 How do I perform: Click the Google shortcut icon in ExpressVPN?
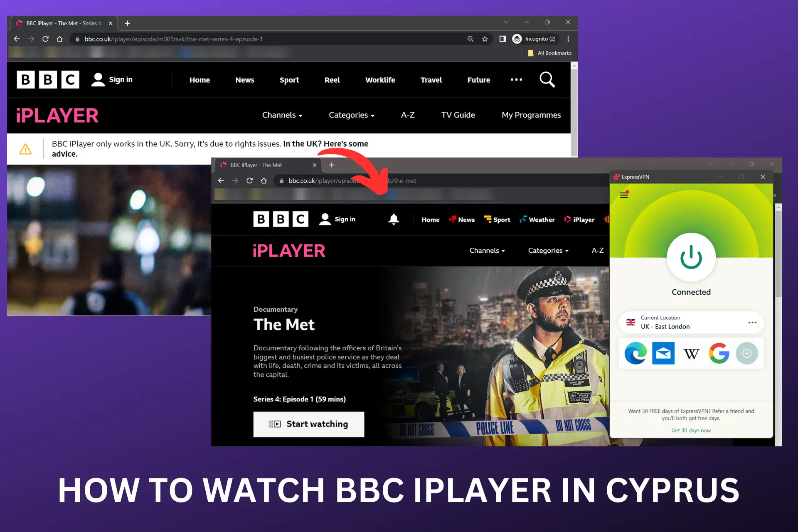[x=718, y=353]
